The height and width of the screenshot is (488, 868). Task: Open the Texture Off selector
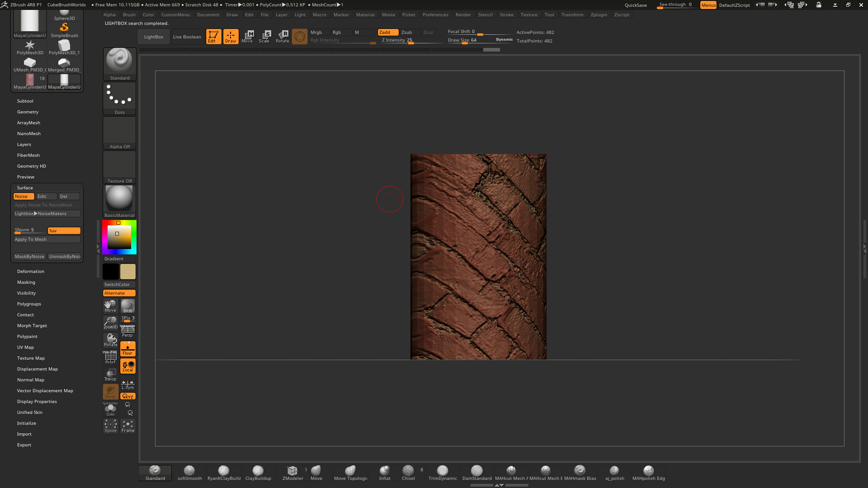119,167
